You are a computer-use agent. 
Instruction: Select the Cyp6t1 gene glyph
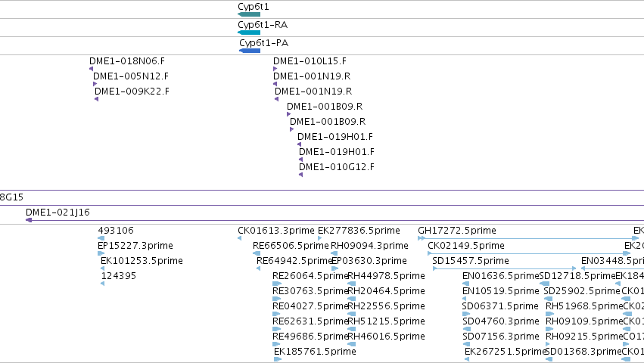(249, 14)
